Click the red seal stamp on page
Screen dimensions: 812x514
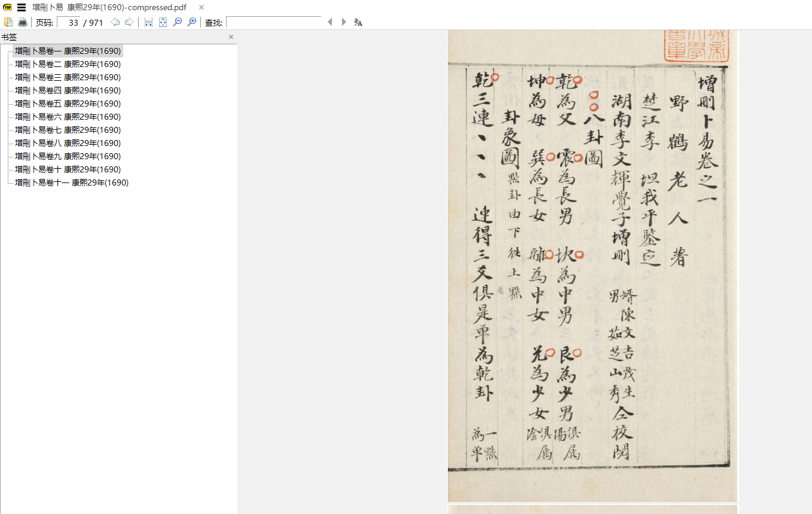coord(697,45)
